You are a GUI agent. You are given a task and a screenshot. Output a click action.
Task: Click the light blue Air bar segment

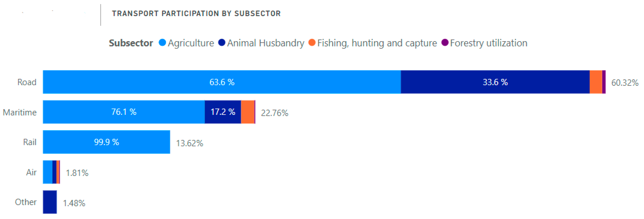coord(47,172)
